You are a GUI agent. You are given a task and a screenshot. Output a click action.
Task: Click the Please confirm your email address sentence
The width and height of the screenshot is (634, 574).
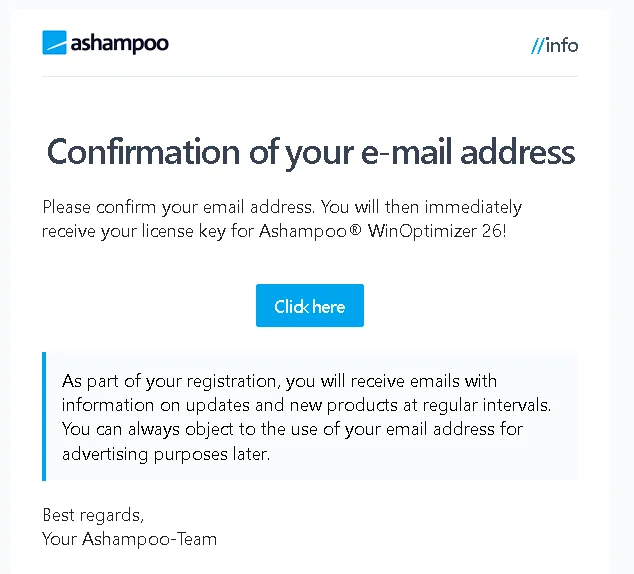click(x=178, y=207)
